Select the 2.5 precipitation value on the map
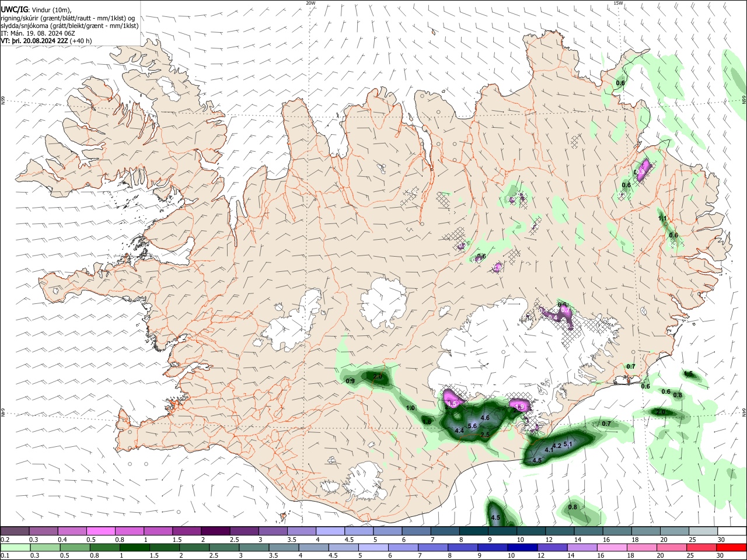The height and width of the screenshot is (560, 747). pyautogui.click(x=485, y=435)
